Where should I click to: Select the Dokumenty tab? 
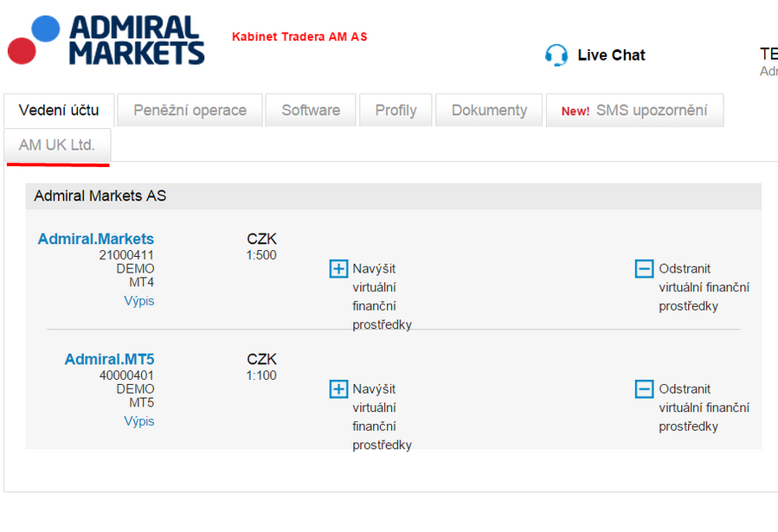tap(489, 110)
